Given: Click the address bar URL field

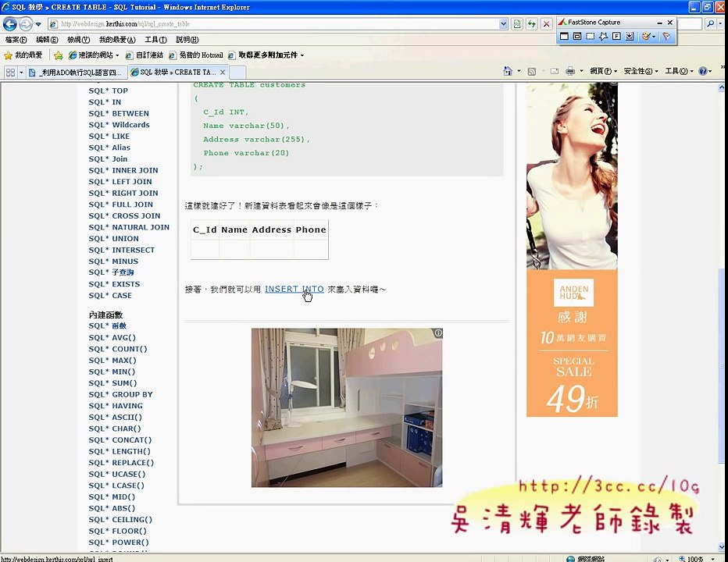Looking at the screenshot, I should click(273, 24).
